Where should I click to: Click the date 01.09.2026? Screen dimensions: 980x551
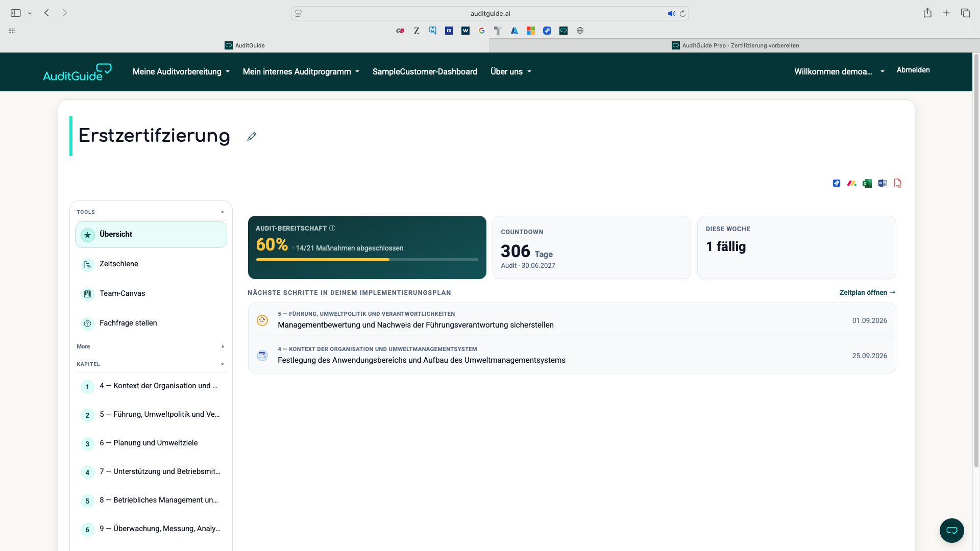tap(870, 321)
